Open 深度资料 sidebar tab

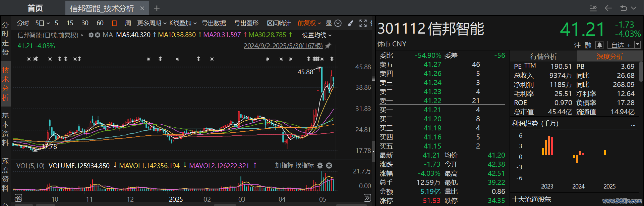[x=5, y=175]
